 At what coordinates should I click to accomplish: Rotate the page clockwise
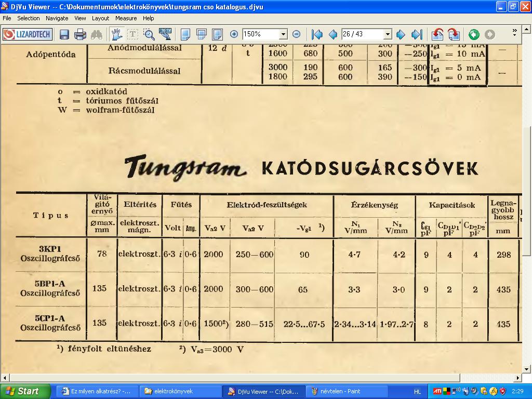pyautogui.click(x=454, y=34)
